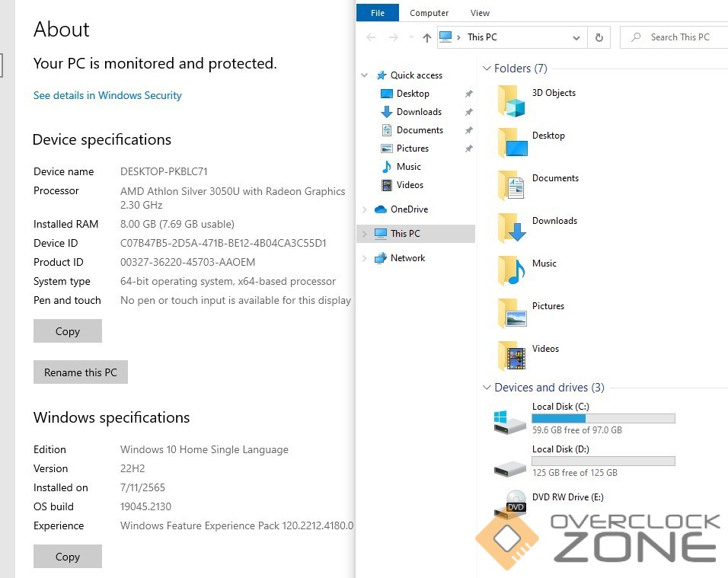This screenshot has width=728, height=578.
Task: Click Rename this PC button
Action: pos(81,372)
